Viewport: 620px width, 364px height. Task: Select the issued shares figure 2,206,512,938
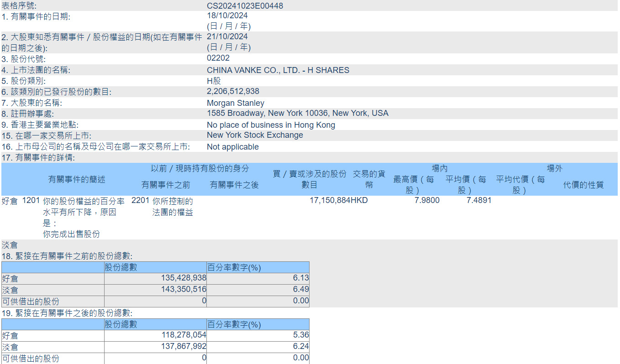pyautogui.click(x=233, y=91)
